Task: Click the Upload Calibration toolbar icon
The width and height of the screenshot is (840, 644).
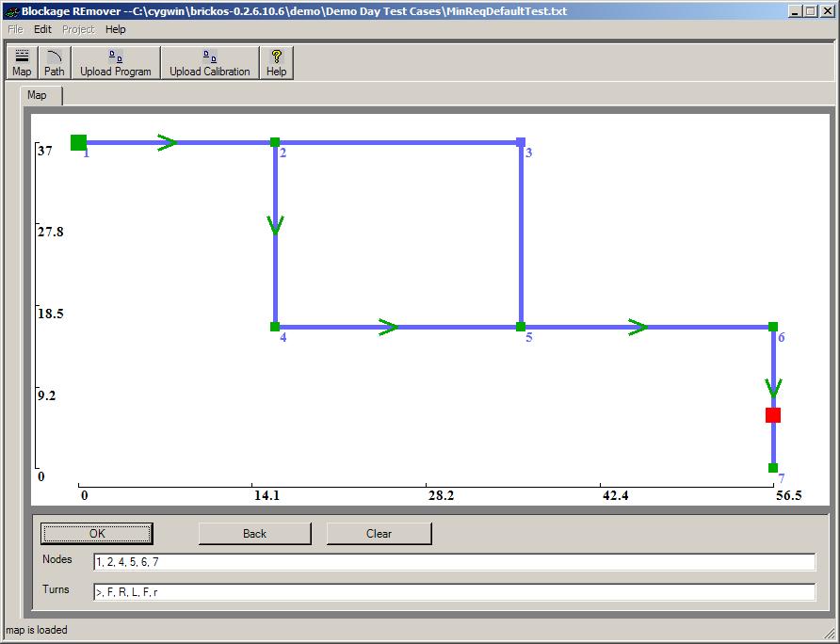Action: click(210, 63)
